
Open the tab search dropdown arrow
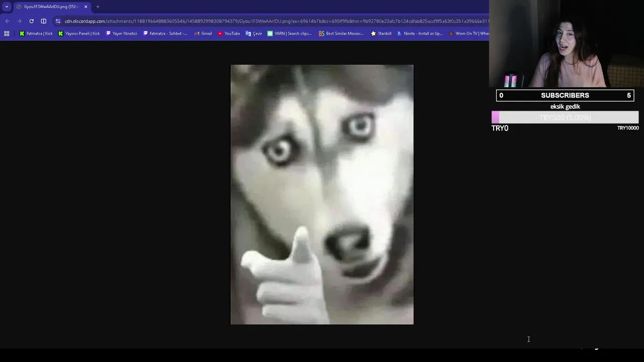click(x=7, y=7)
